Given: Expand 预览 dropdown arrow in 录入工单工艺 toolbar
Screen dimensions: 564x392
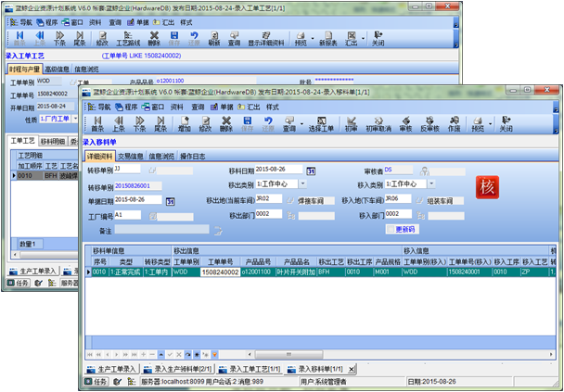Looking at the screenshot, I should (x=313, y=38).
